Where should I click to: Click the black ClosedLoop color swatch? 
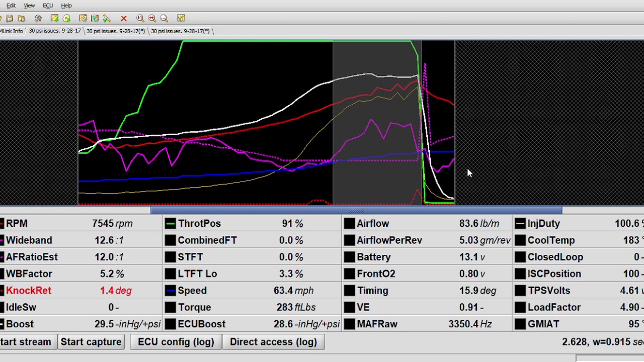(520, 257)
